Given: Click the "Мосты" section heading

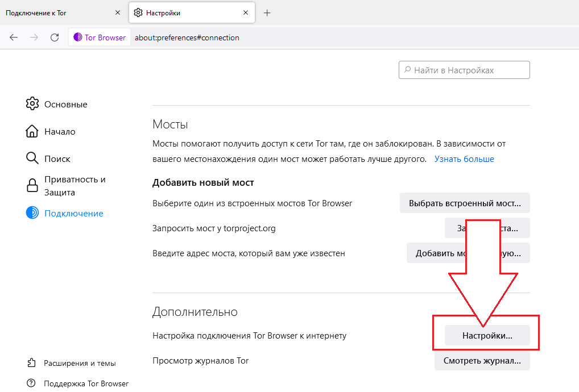Looking at the screenshot, I should coord(170,124).
